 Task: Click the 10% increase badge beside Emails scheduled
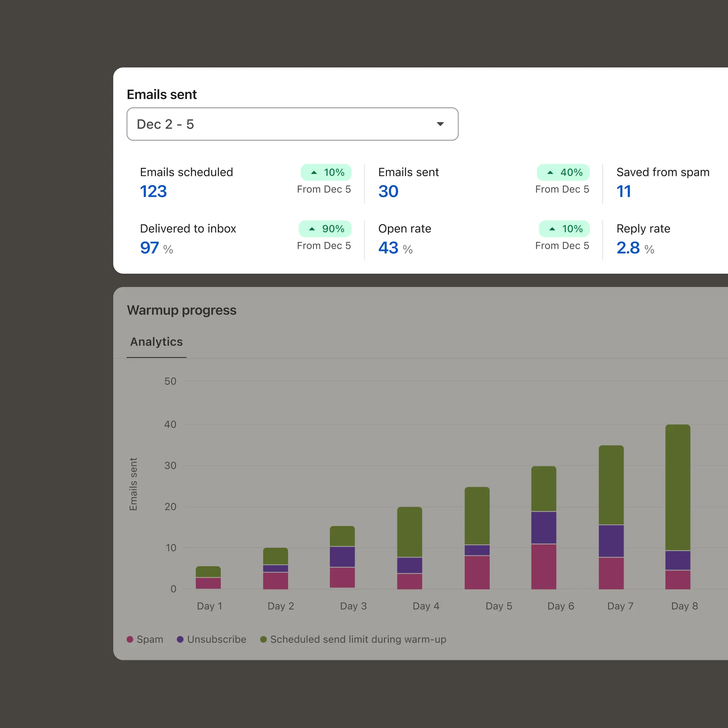point(326,172)
